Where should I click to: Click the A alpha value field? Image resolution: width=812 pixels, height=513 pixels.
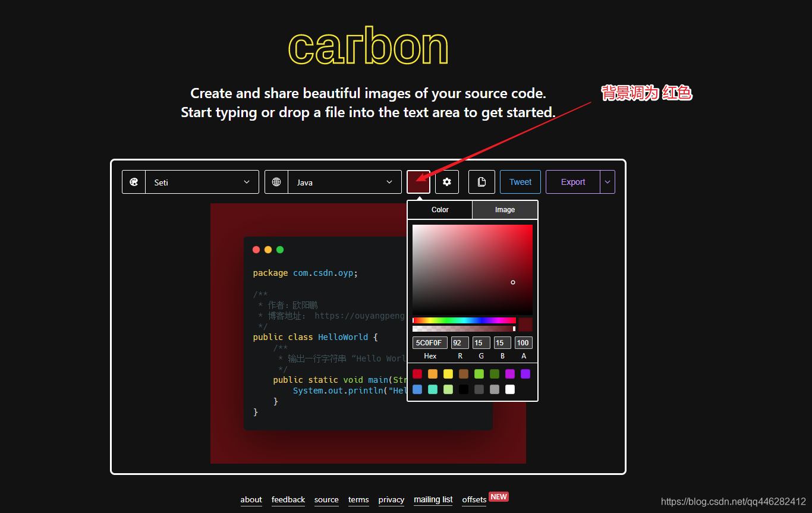click(x=524, y=342)
